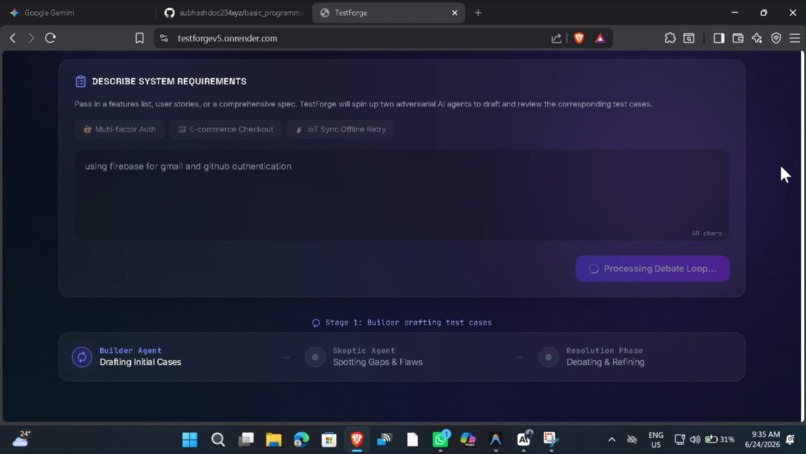Viewport: 806px width, 454px height.
Task: Choose the E-commerce Checkout example chip
Action: [225, 129]
